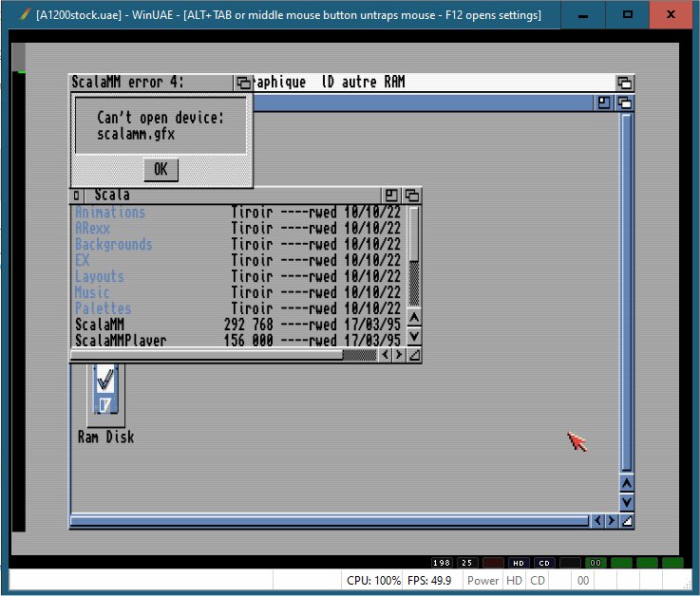Image resolution: width=700 pixels, height=596 pixels.
Task: Close the Scala window with its close gadget
Action: (77, 195)
